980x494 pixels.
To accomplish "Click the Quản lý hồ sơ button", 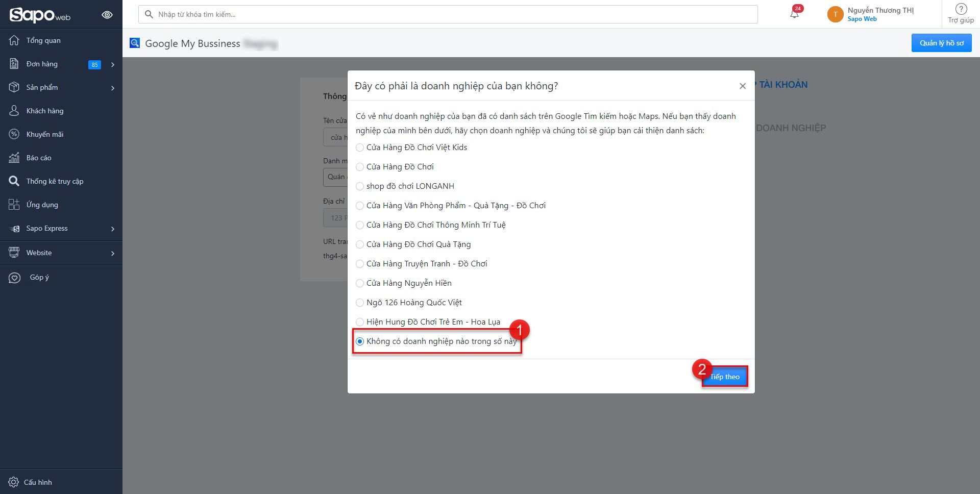I will 942,43.
